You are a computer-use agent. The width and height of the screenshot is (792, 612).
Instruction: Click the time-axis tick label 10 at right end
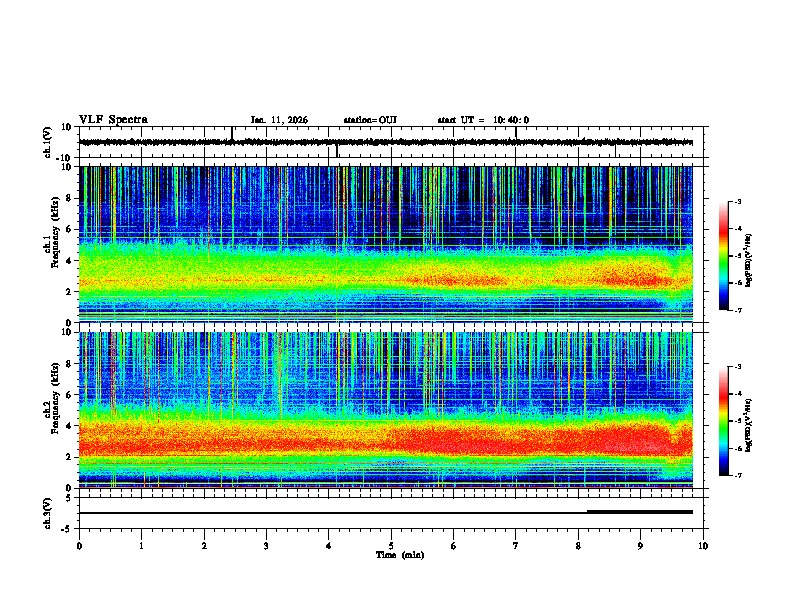tap(703, 546)
